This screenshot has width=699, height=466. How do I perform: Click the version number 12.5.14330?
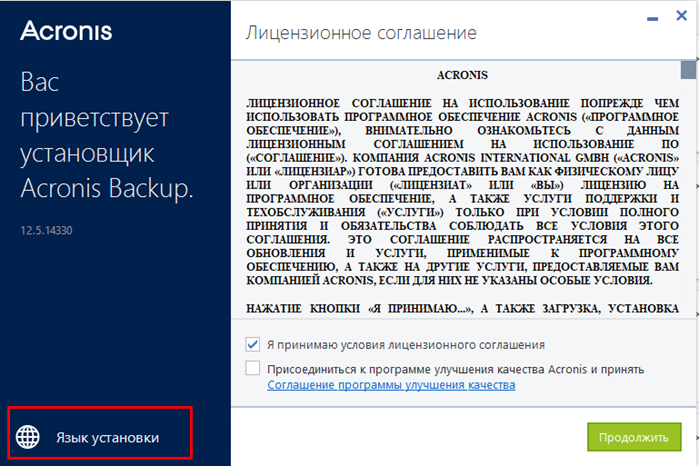tap(46, 231)
